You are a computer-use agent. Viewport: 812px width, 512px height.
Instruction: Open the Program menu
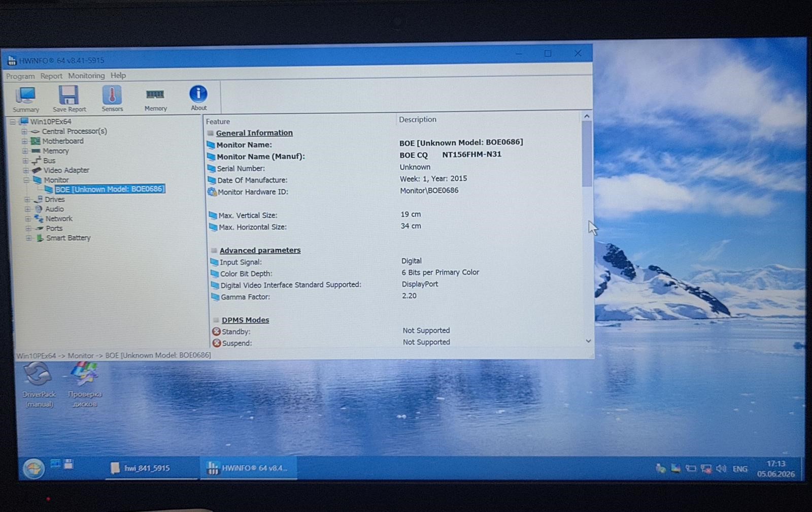[20, 76]
